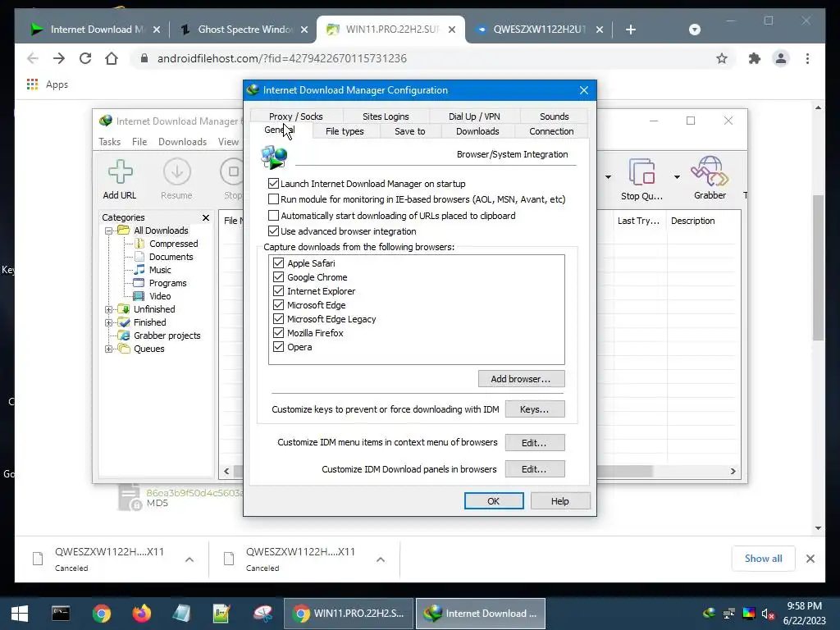Open the Windows Start menu
This screenshot has width=840, height=630.
(20, 614)
